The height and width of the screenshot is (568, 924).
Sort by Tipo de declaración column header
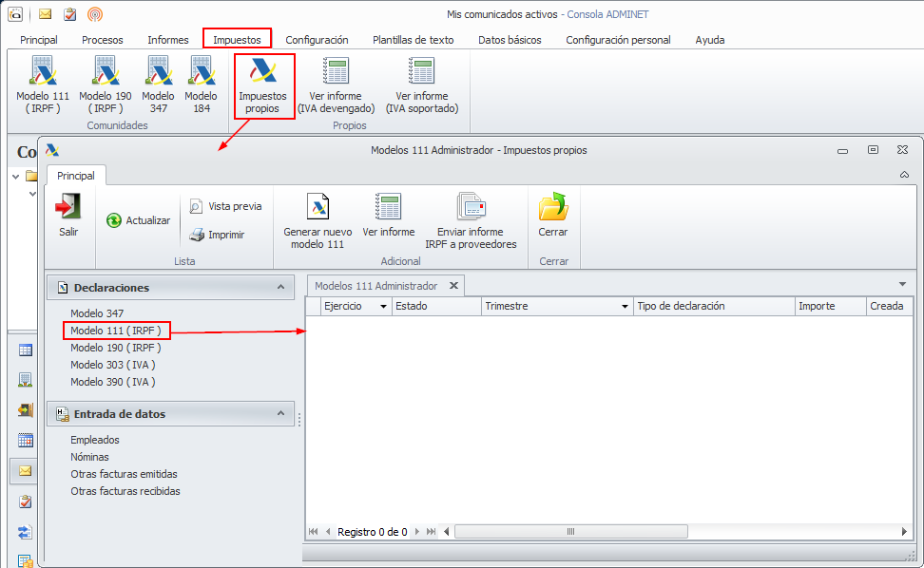(714, 307)
